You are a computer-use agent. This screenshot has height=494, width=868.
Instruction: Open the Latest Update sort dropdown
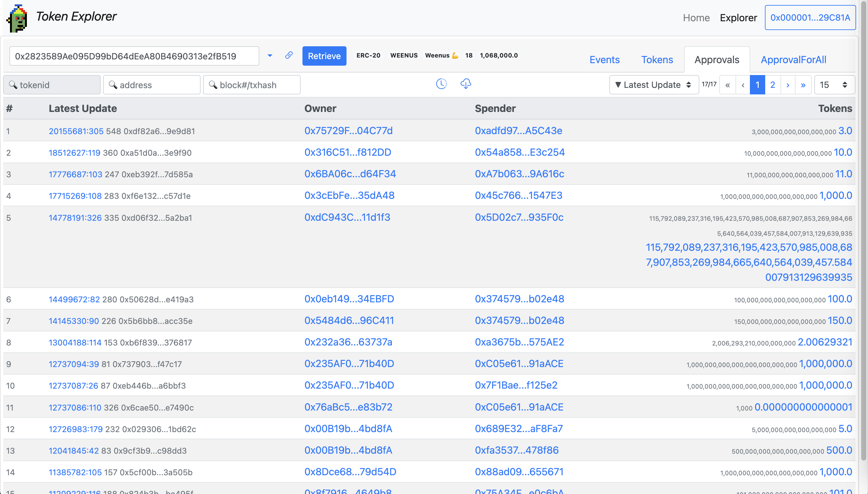653,85
